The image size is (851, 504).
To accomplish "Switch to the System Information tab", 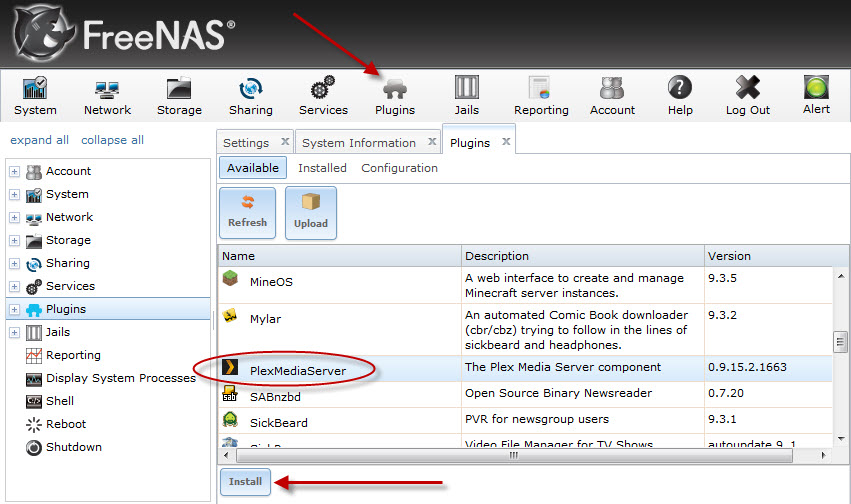I will click(359, 143).
